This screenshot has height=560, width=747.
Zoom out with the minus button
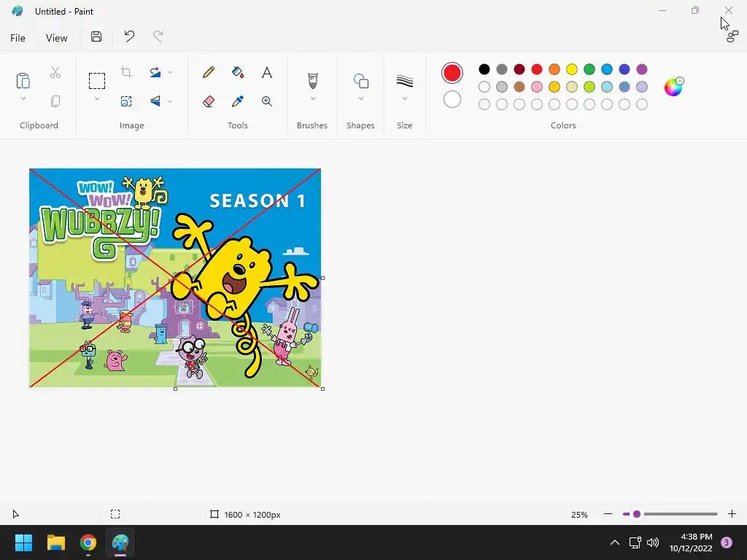click(608, 514)
